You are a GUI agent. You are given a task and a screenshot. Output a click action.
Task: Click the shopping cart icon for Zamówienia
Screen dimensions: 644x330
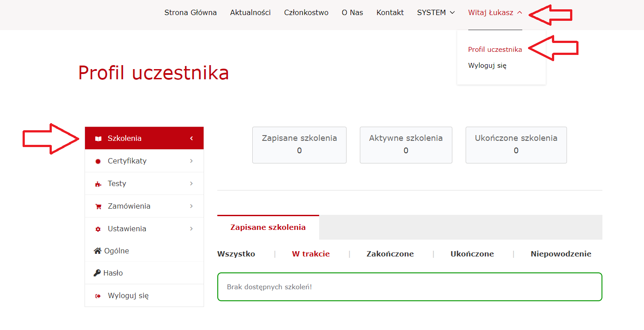[98, 206]
